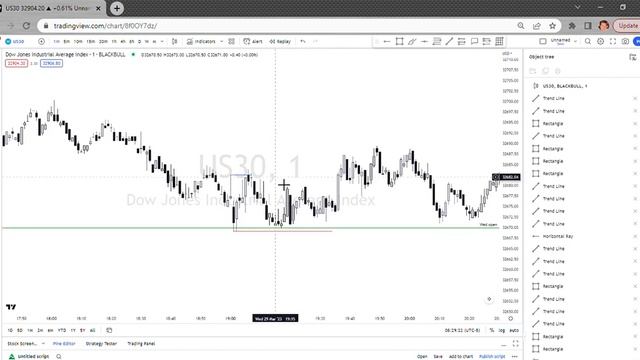Select the 1m timeframe
640x360 pixels.
[56, 42]
